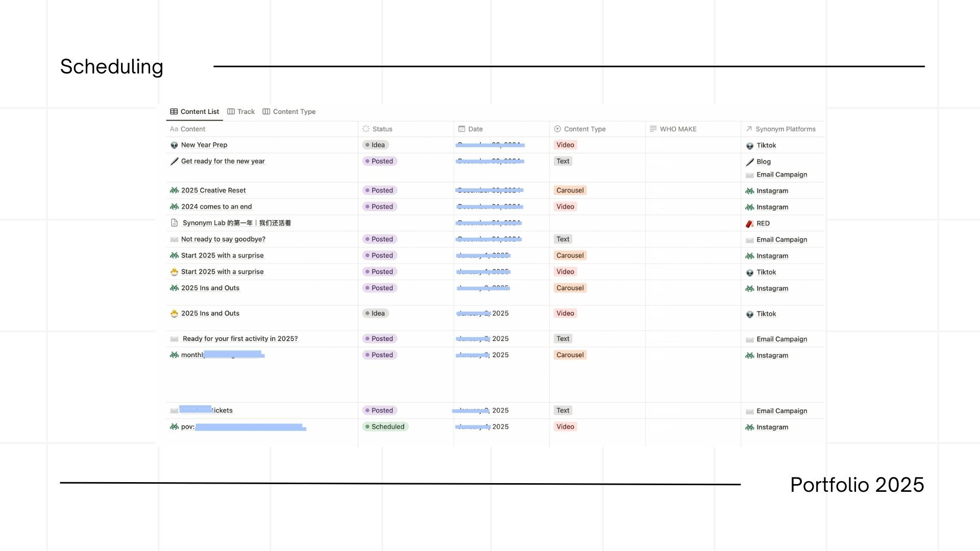
Task: Click the calendar icon in Date column header
Action: click(461, 129)
